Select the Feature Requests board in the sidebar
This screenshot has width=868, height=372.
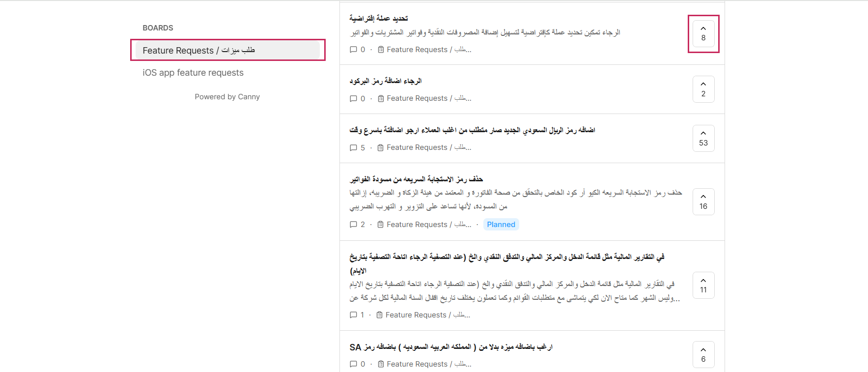227,50
